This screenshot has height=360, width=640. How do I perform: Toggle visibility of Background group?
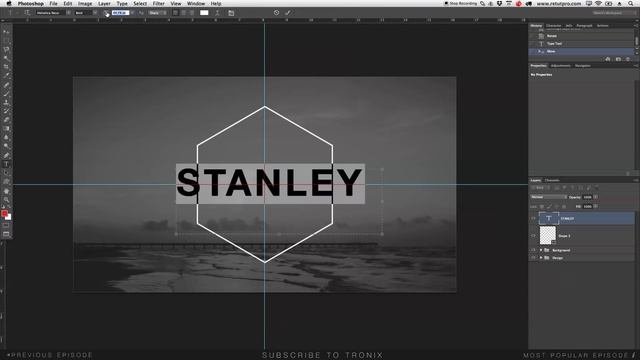point(533,250)
